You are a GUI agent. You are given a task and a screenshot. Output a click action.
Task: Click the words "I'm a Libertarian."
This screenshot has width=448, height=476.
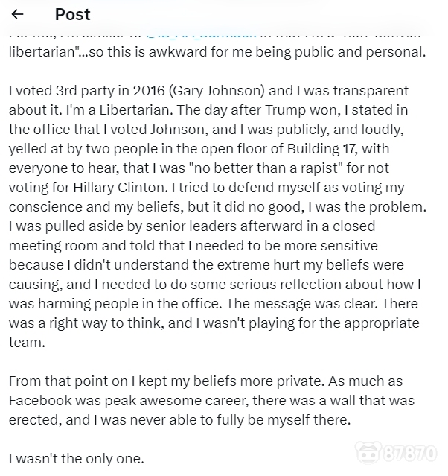tap(120, 110)
